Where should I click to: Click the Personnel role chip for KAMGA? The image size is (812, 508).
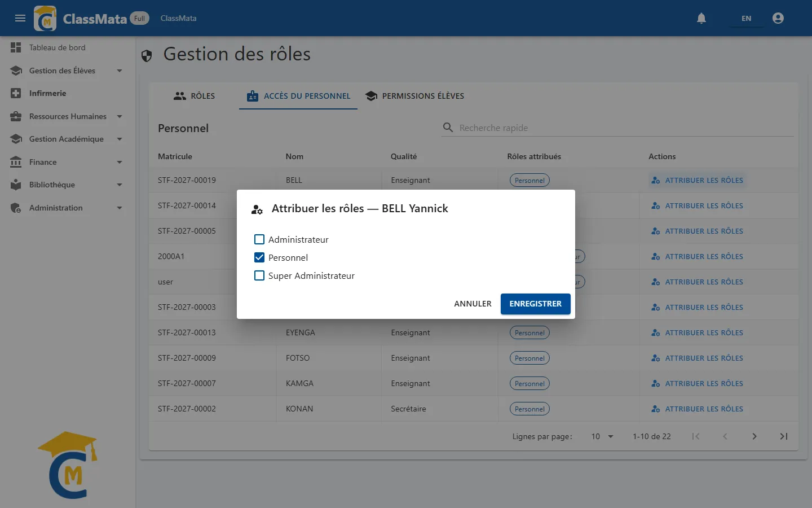(x=529, y=383)
